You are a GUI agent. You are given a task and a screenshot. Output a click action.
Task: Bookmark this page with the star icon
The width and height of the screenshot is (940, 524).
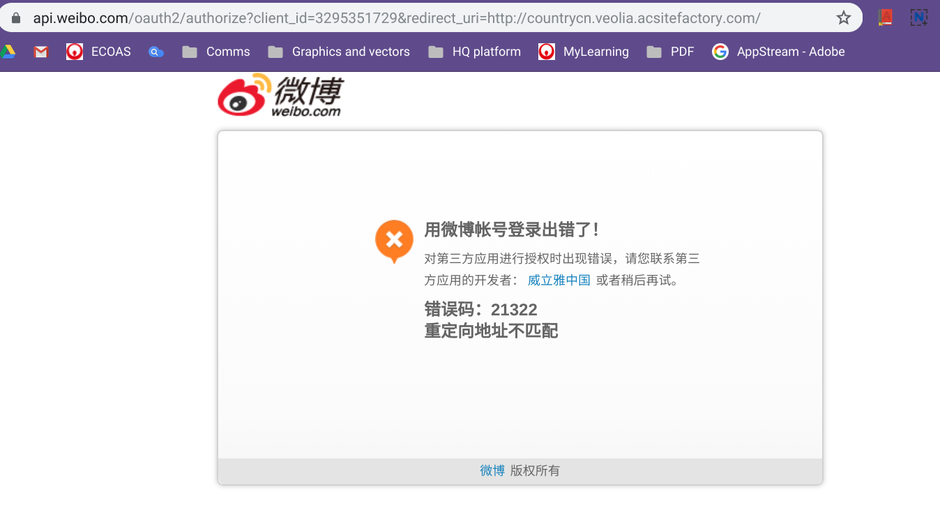click(843, 18)
